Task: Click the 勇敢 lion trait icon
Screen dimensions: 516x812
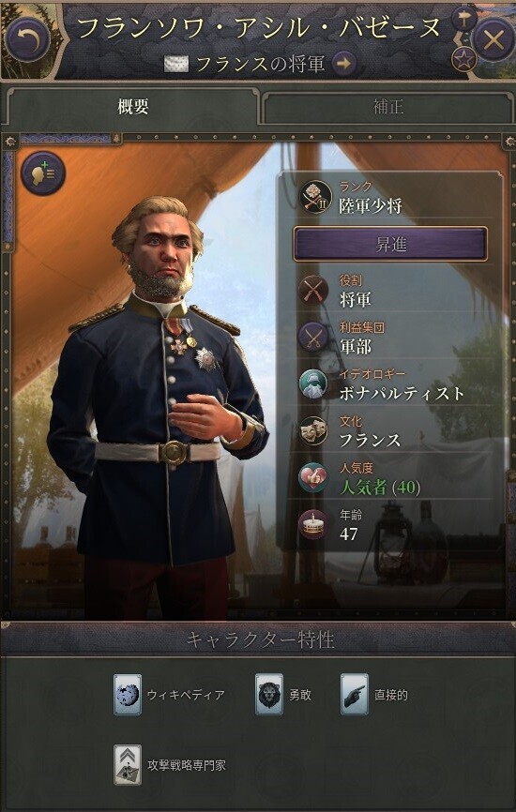Action: tap(269, 695)
